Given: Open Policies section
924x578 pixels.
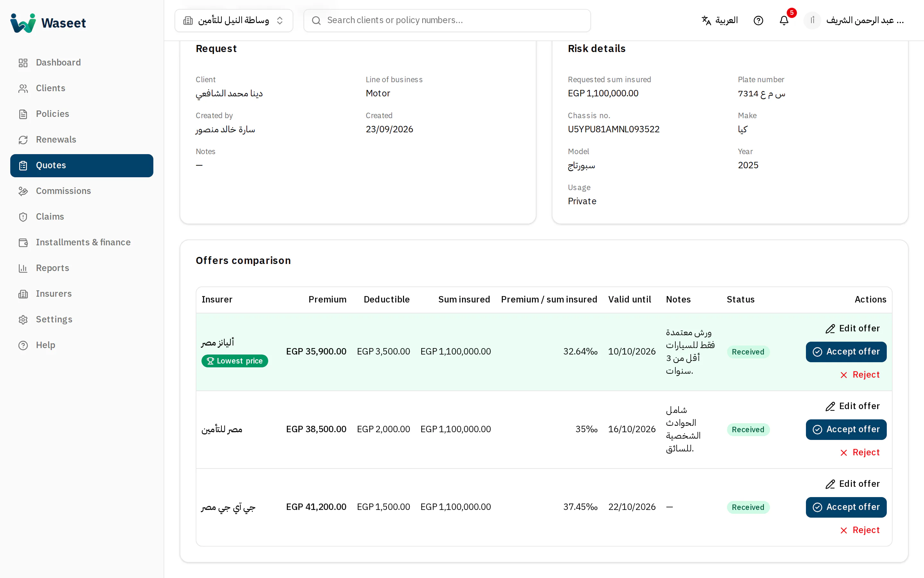Looking at the screenshot, I should [x=82, y=114].
